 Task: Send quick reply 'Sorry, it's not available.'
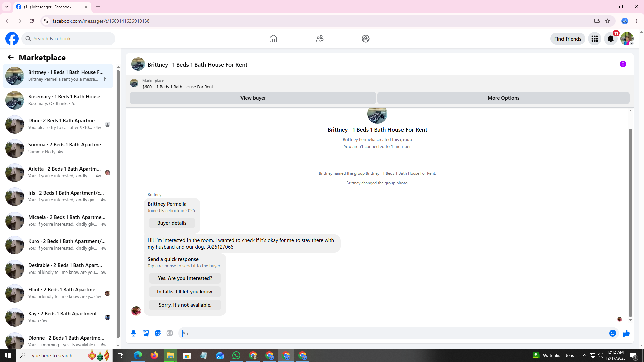click(x=185, y=305)
